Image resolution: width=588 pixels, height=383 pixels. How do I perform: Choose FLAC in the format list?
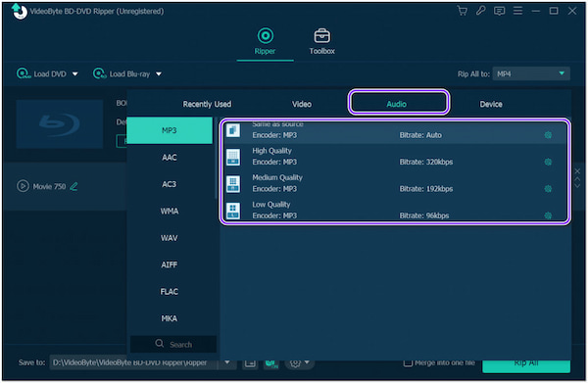[x=170, y=292]
